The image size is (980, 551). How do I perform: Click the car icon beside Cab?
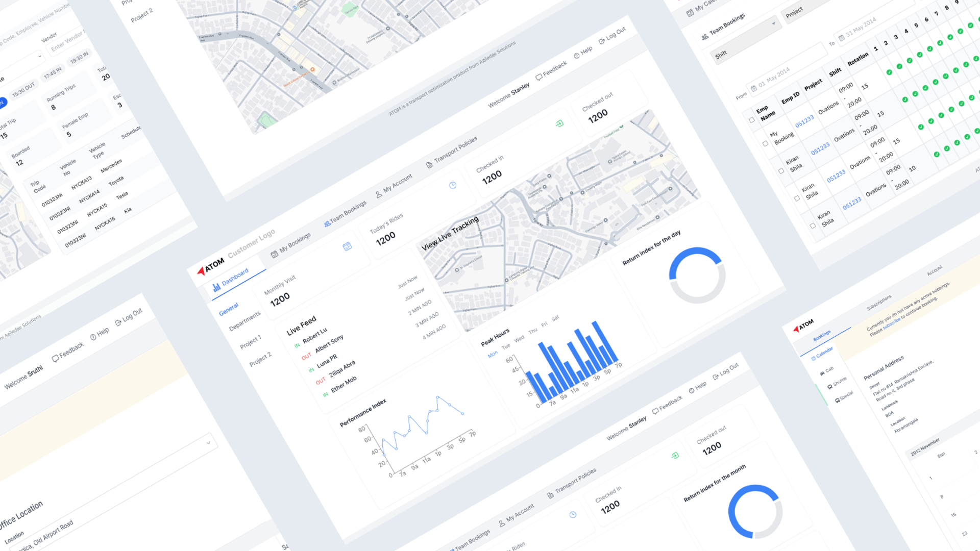point(822,373)
